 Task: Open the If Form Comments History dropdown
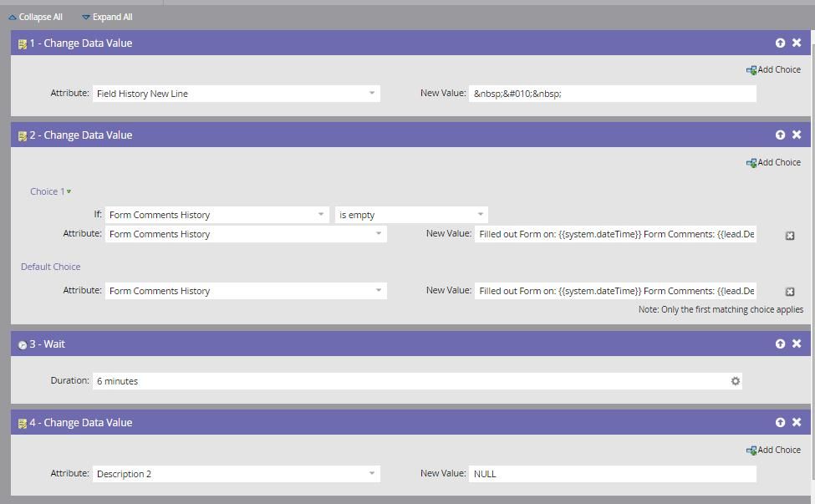click(321, 215)
